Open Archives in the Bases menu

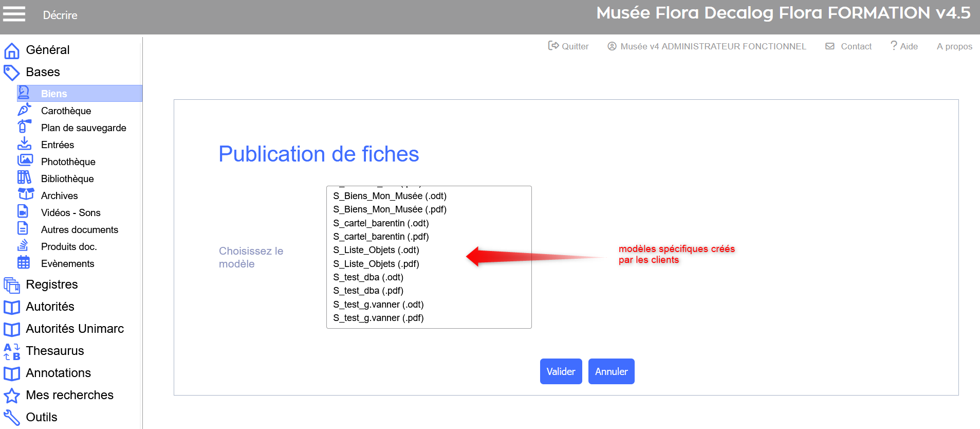point(59,195)
